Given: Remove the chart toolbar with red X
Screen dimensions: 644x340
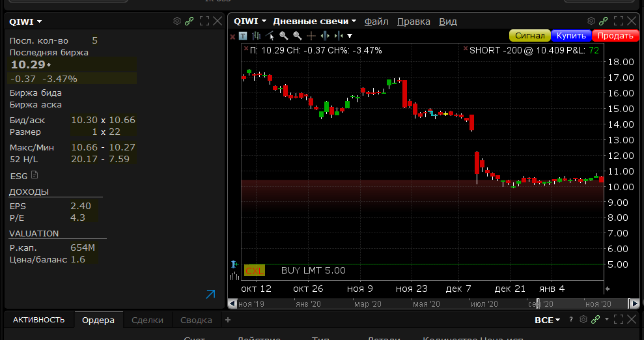Looking at the screenshot, I should click(232, 36).
